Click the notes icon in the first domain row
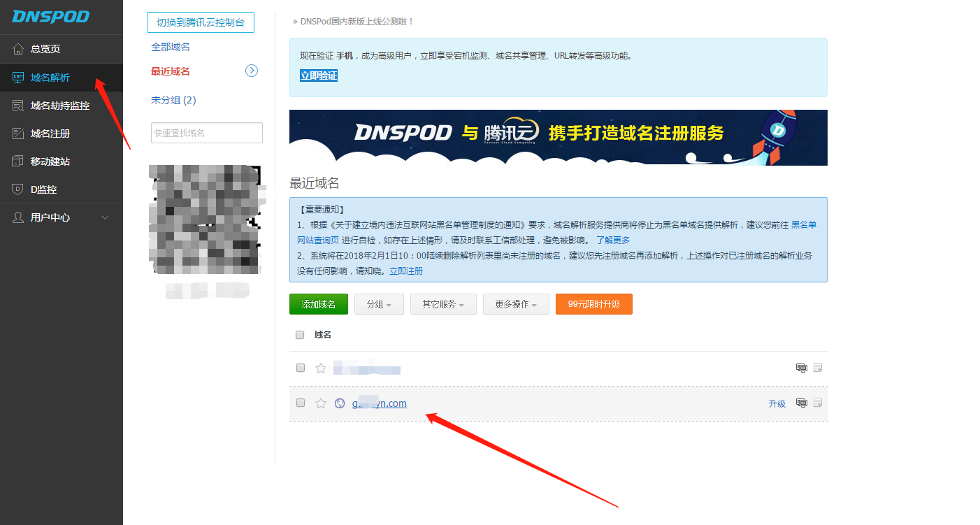 tap(818, 368)
